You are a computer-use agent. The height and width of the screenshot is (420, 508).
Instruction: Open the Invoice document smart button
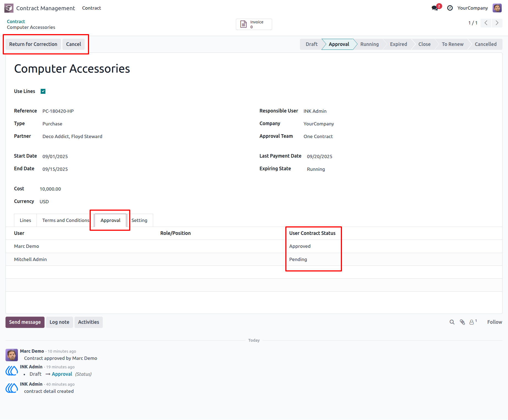click(254, 24)
